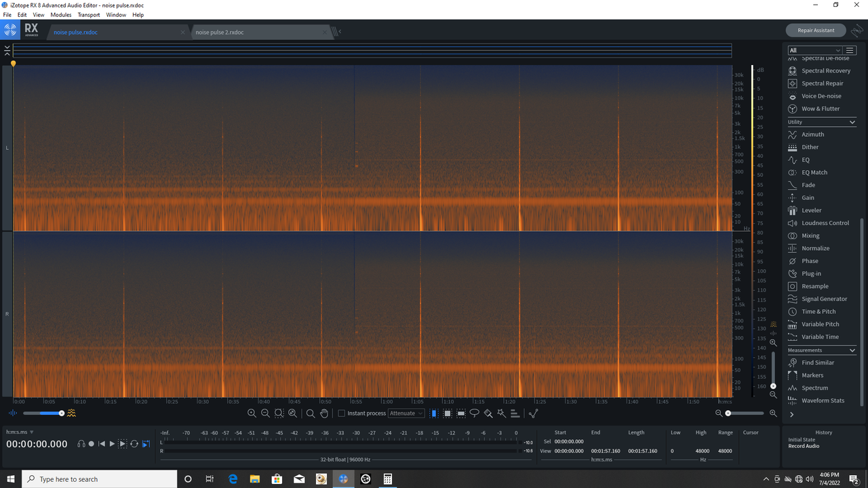The height and width of the screenshot is (488, 868).
Task: Select the hand grab tool
Action: (x=324, y=413)
